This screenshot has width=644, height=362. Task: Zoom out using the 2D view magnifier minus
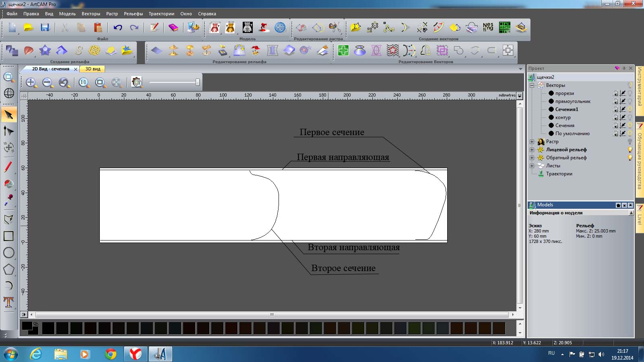pyautogui.click(x=47, y=82)
